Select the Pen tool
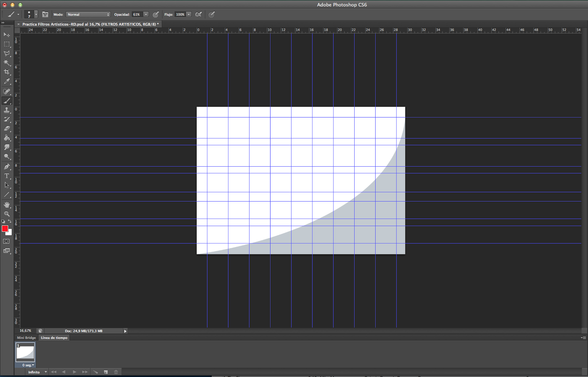Viewport: 588px width, 377px height. pos(7,167)
